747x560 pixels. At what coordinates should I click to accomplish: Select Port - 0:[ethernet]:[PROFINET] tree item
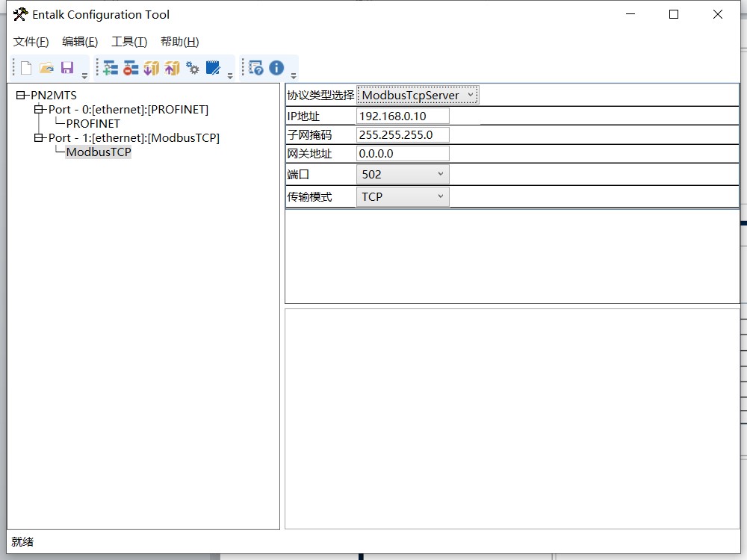128,110
